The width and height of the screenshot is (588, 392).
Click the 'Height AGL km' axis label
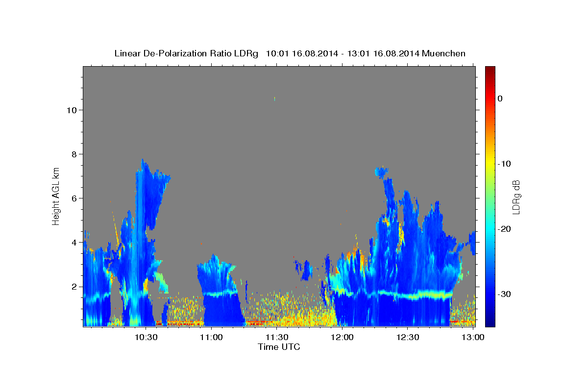(56, 196)
